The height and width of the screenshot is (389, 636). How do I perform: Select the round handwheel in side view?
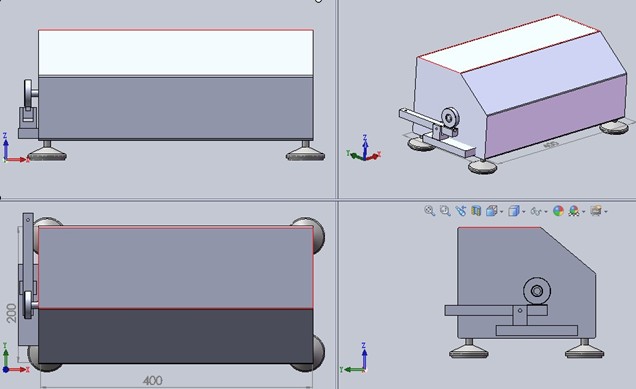537,291
